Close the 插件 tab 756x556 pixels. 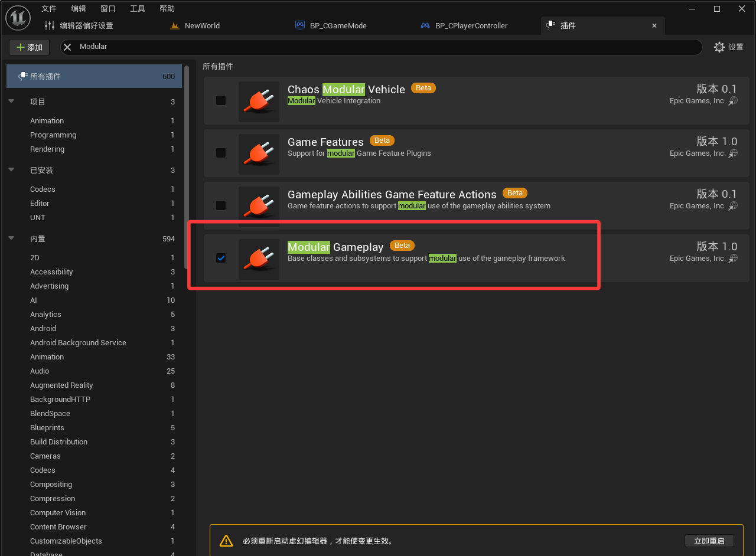(654, 25)
